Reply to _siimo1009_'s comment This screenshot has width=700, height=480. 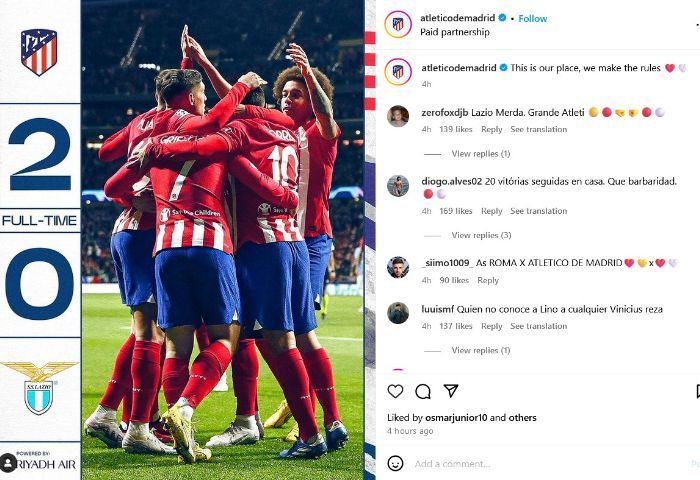click(488, 280)
